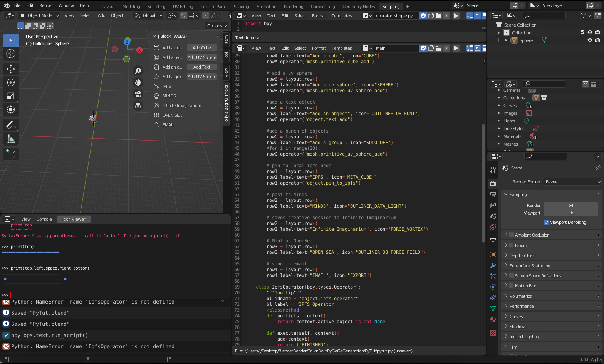Viewport: 604px width, 364px height.
Task: Click Add UV Sphere in uv sphere row
Action: [x=202, y=57]
